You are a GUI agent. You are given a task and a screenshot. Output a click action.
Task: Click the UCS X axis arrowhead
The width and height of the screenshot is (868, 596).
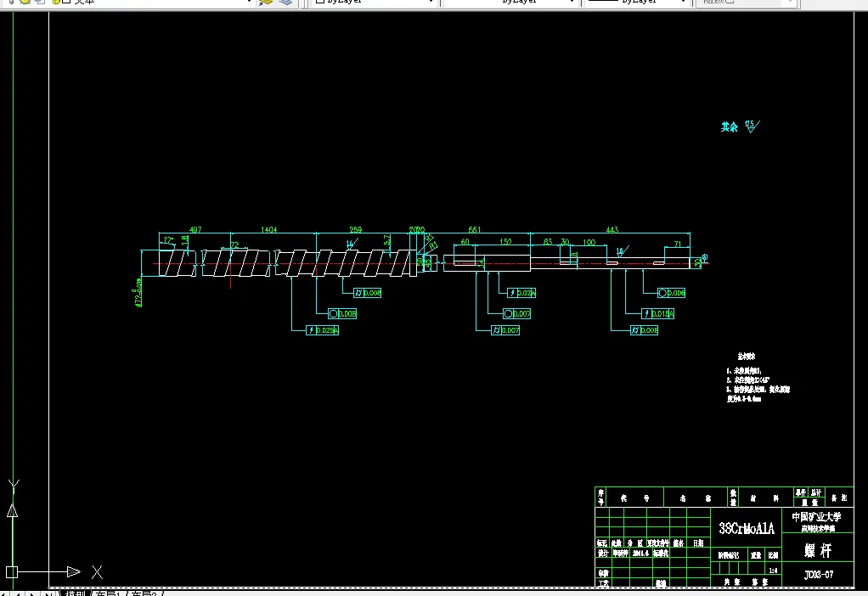[x=74, y=571]
